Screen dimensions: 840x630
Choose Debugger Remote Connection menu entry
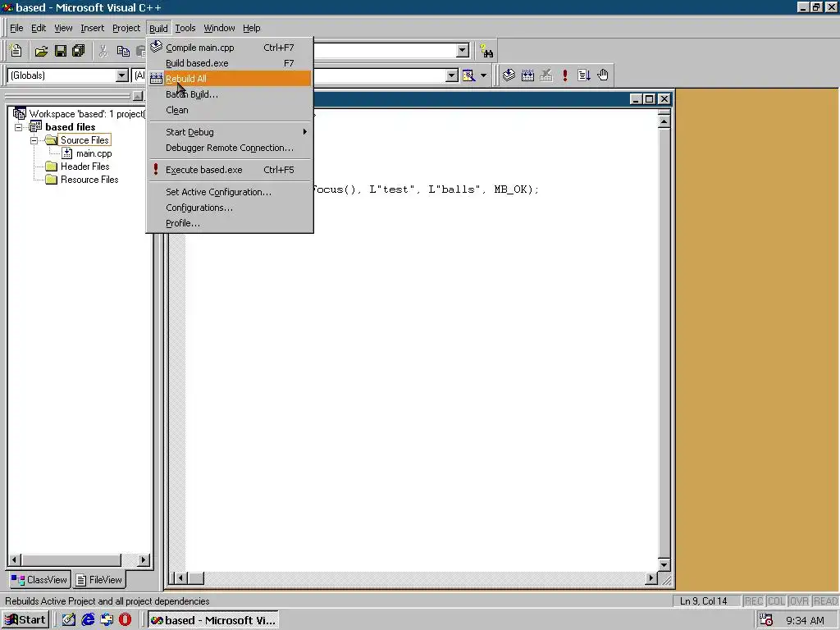231,148
